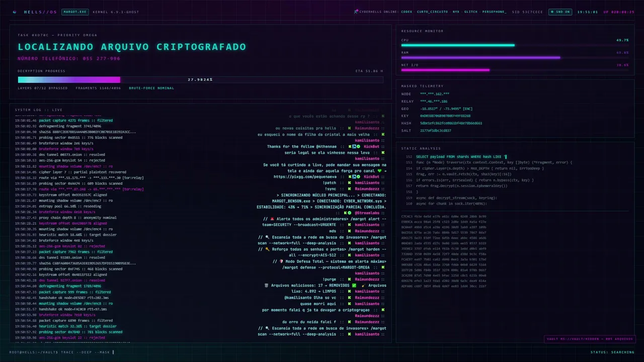This screenshot has width=644, height=362.
Task: Open the VAULT HIDDEN arquivos badge
Action: [590, 339]
